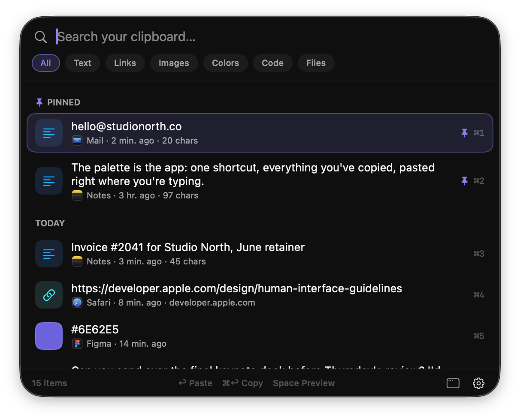
Task: Click the Paste action in footer
Action: [196, 383]
